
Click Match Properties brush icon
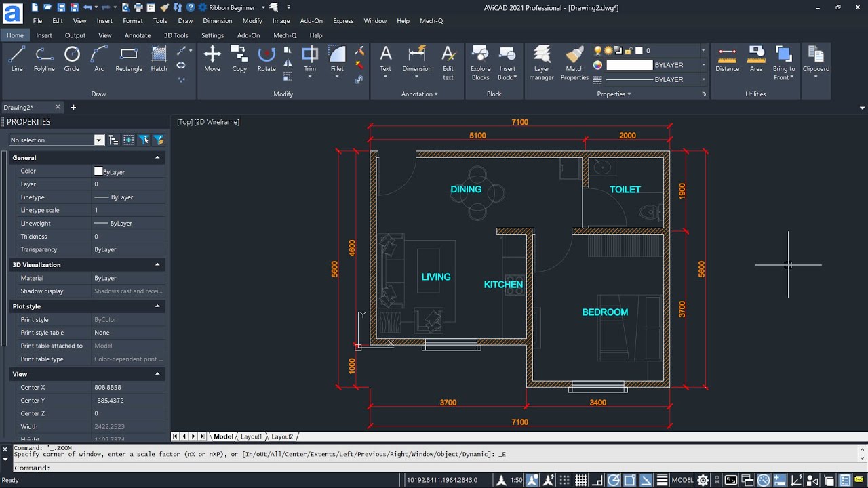pyautogui.click(x=574, y=54)
